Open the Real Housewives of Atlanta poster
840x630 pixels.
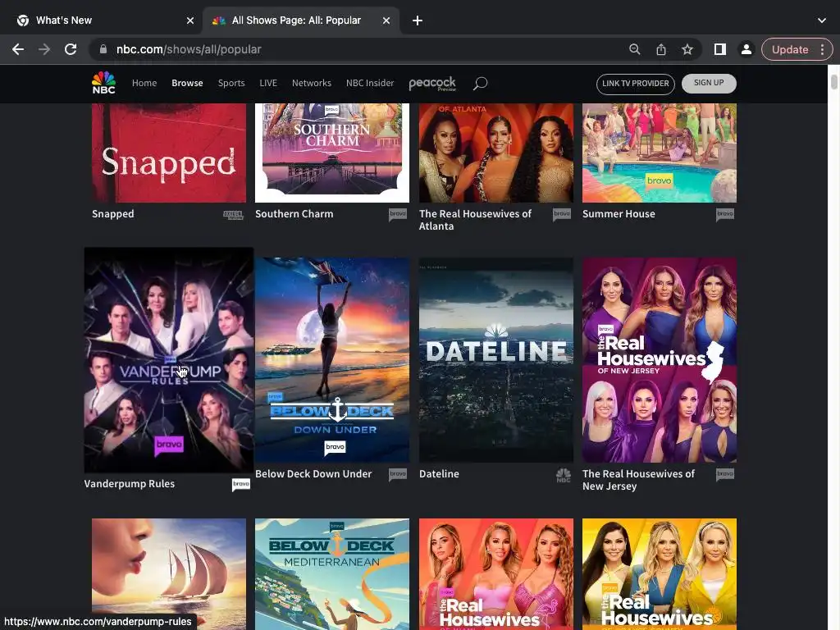coord(496,153)
